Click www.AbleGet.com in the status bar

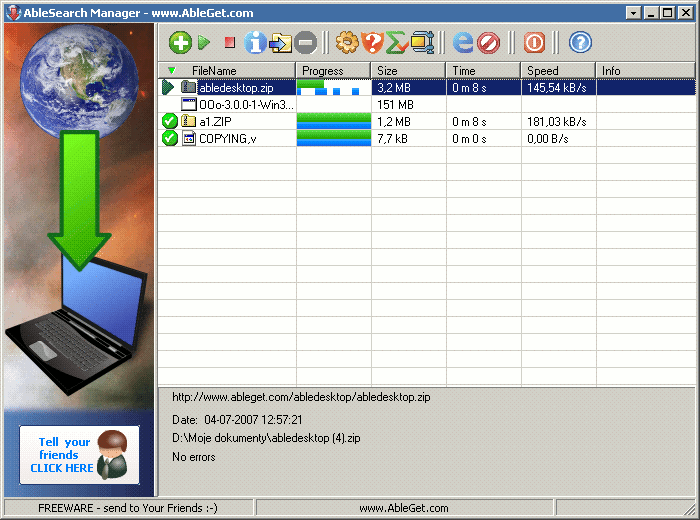click(x=404, y=508)
